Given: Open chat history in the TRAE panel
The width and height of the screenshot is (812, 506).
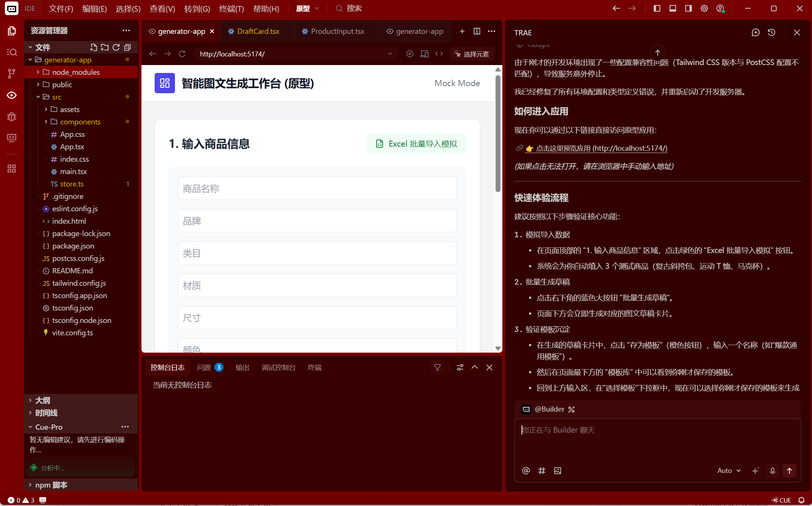Looking at the screenshot, I should pyautogui.click(x=771, y=33).
